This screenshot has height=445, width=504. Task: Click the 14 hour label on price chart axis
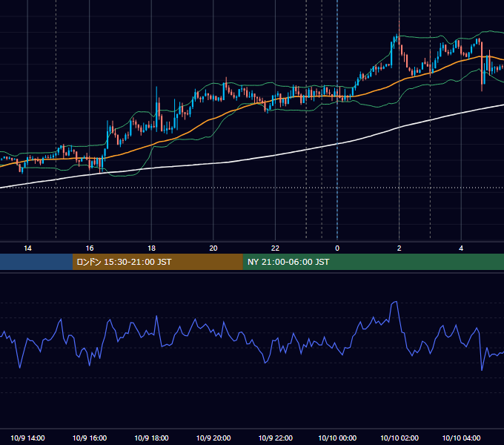[27, 248]
